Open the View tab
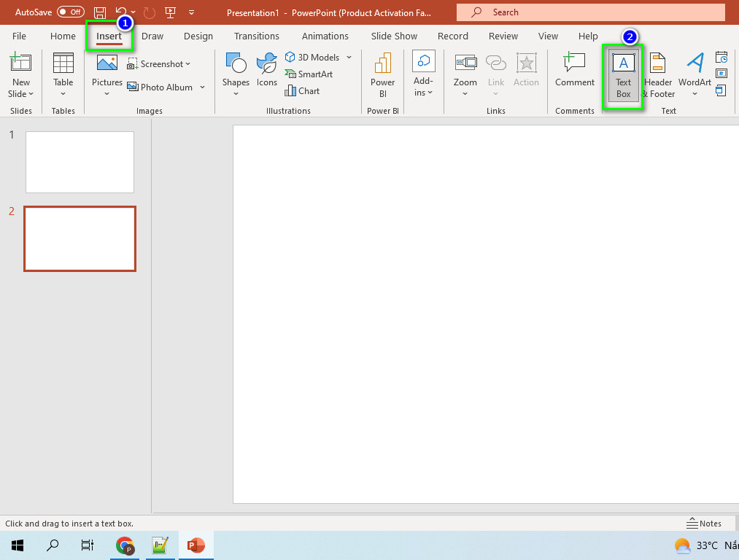This screenshot has width=739, height=560. 548,36
